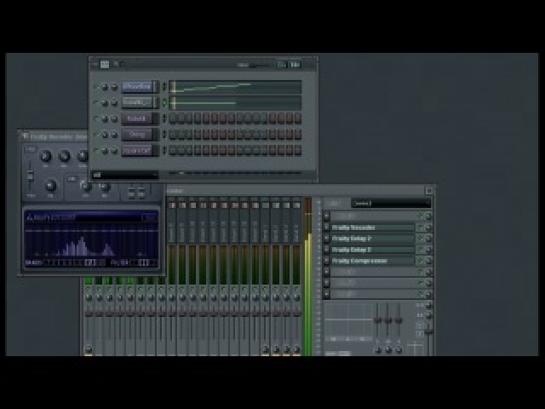Open the Fruity Delay 2 slot menu arrow

click(326, 239)
